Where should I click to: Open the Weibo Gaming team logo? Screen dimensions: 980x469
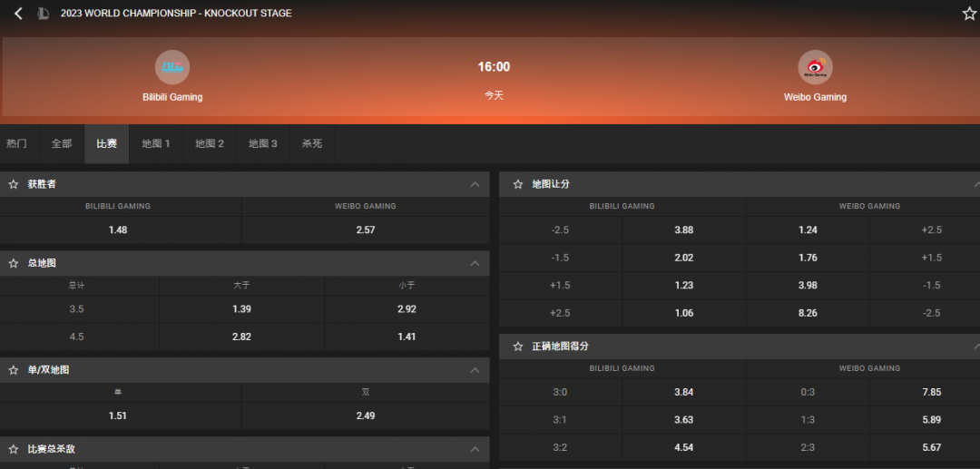pos(815,67)
